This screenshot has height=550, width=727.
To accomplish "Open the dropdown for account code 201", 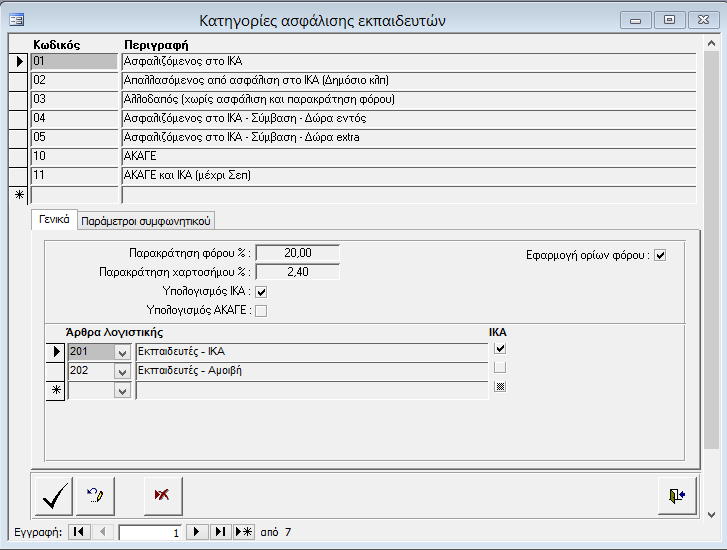I will [122, 351].
